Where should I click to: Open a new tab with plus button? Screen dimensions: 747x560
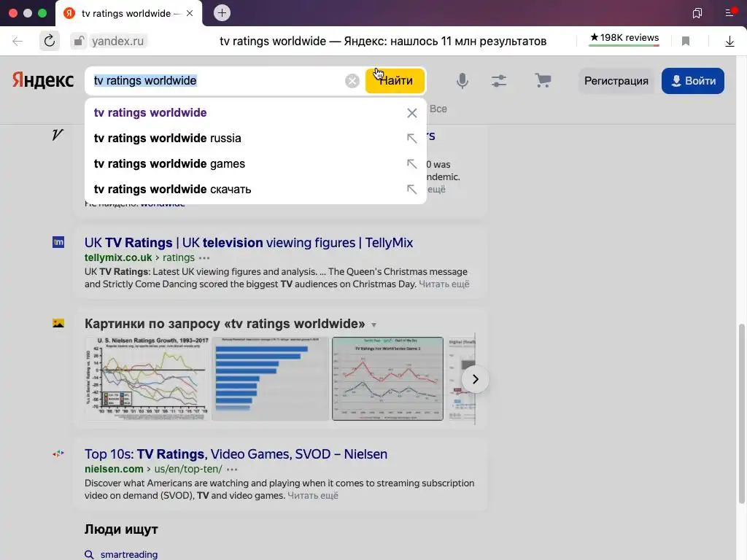point(222,13)
